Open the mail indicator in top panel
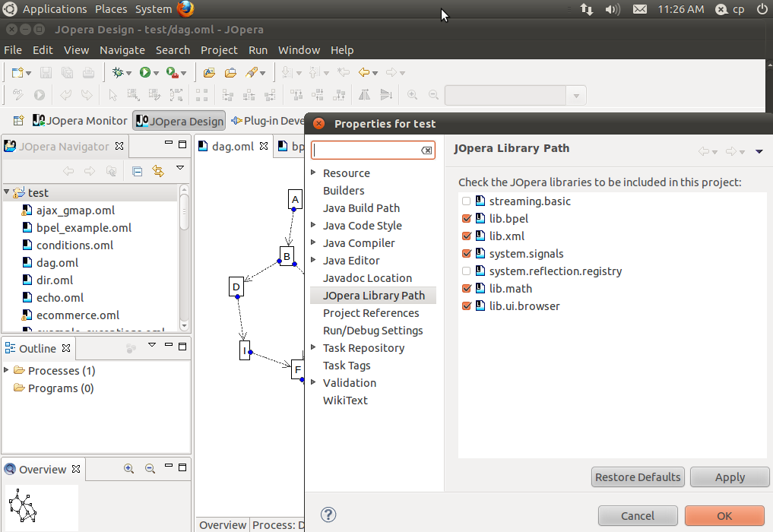 tap(640, 9)
